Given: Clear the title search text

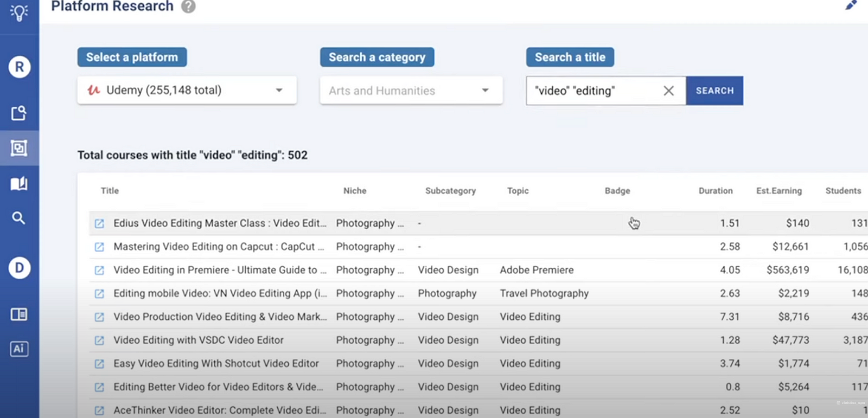Looking at the screenshot, I should (x=668, y=91).
